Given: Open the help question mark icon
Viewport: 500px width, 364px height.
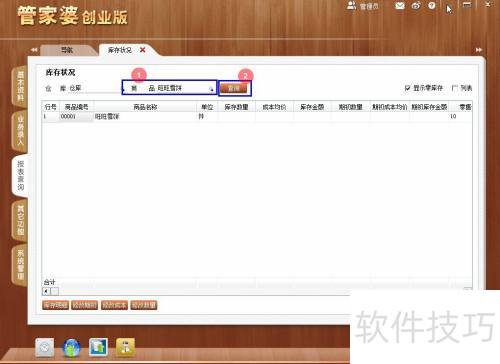Looking at the screenshot, I should click(432, 6).
